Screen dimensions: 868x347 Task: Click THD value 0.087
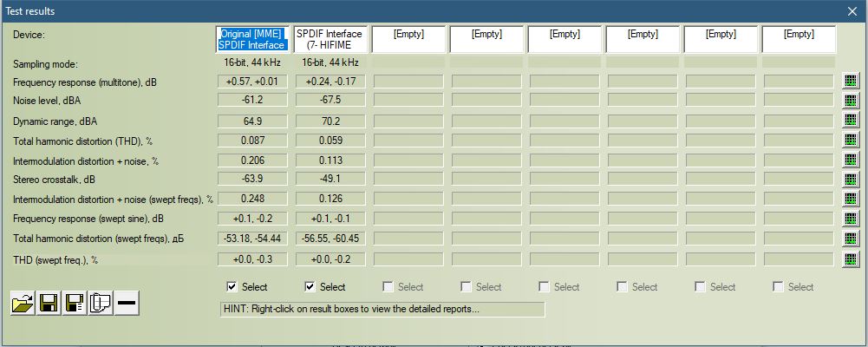click(x=252, y=141)
